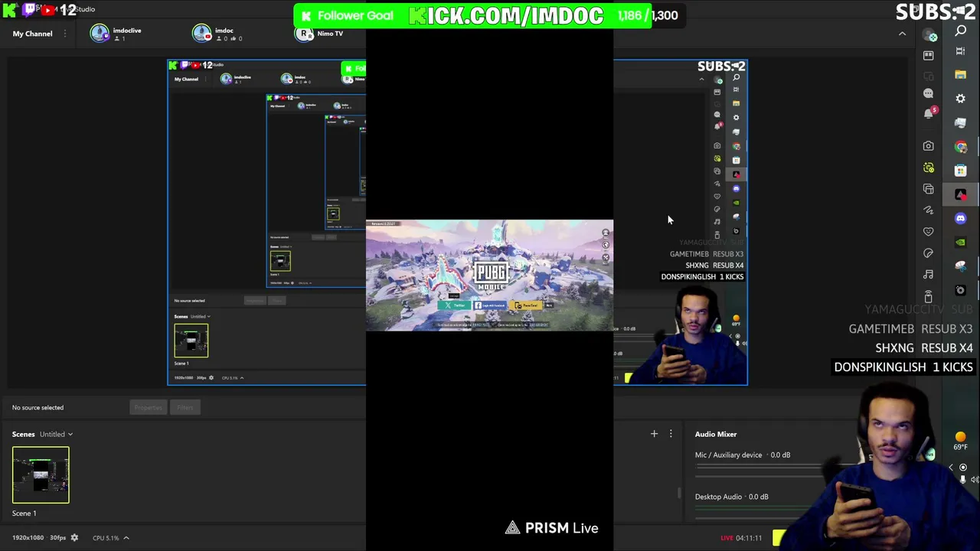The height and width of the screenshot is (551, 980).
Task: Open the remote control icon in sidebar
Action: (x=929, y=296)
